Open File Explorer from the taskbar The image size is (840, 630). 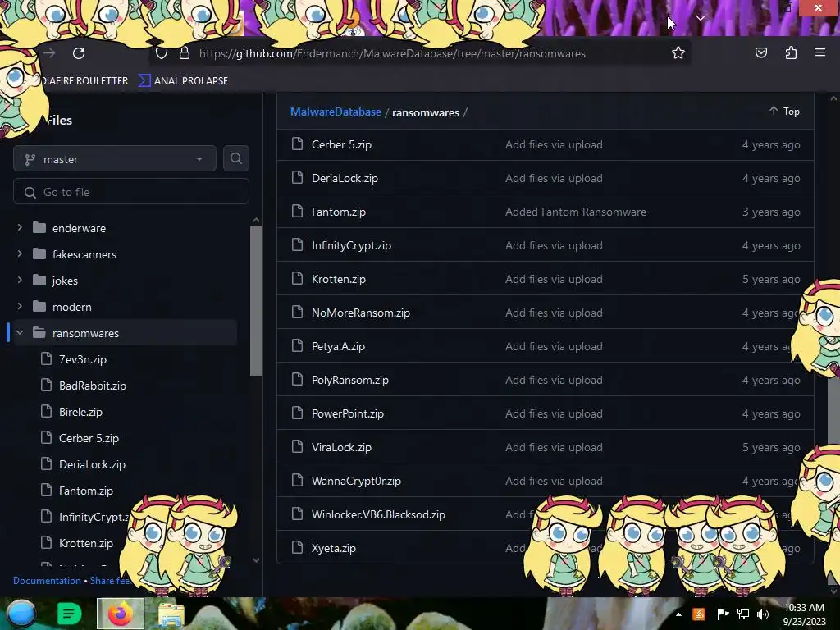(171, 615)
